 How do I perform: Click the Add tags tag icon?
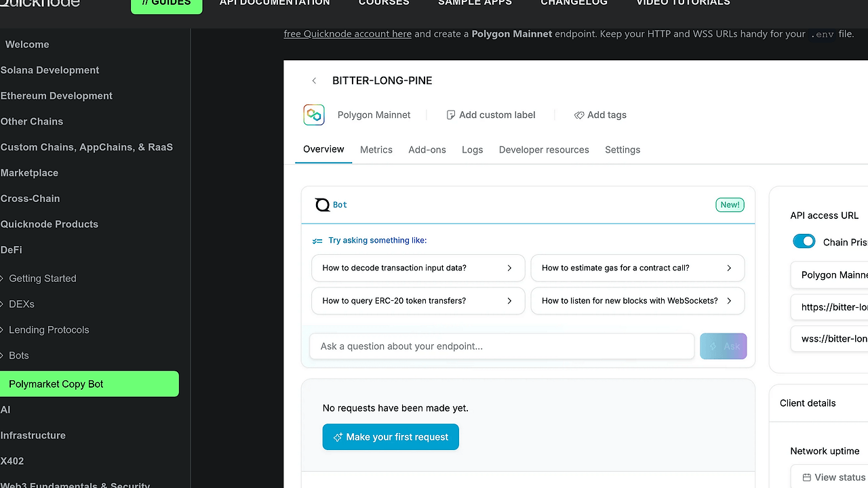(x=579, y=115)
